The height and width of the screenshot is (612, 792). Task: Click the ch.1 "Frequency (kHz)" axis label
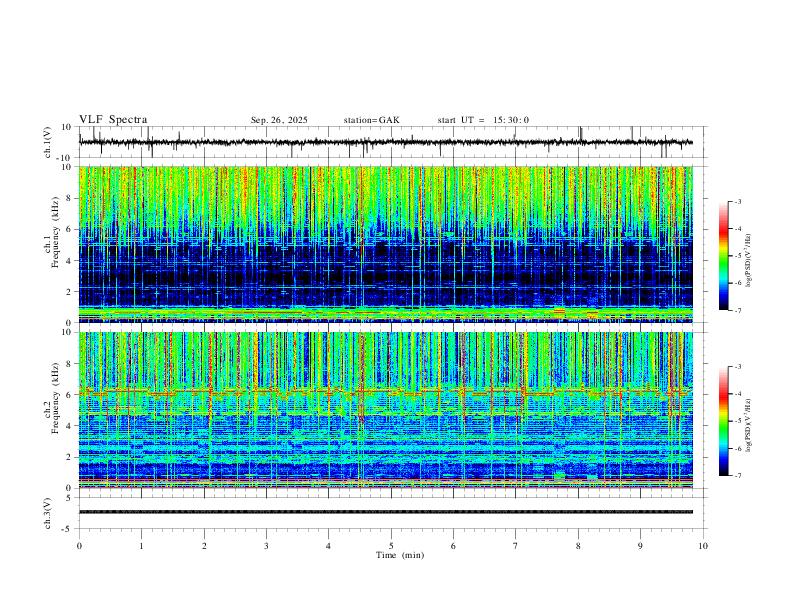[x=55, y=233]
